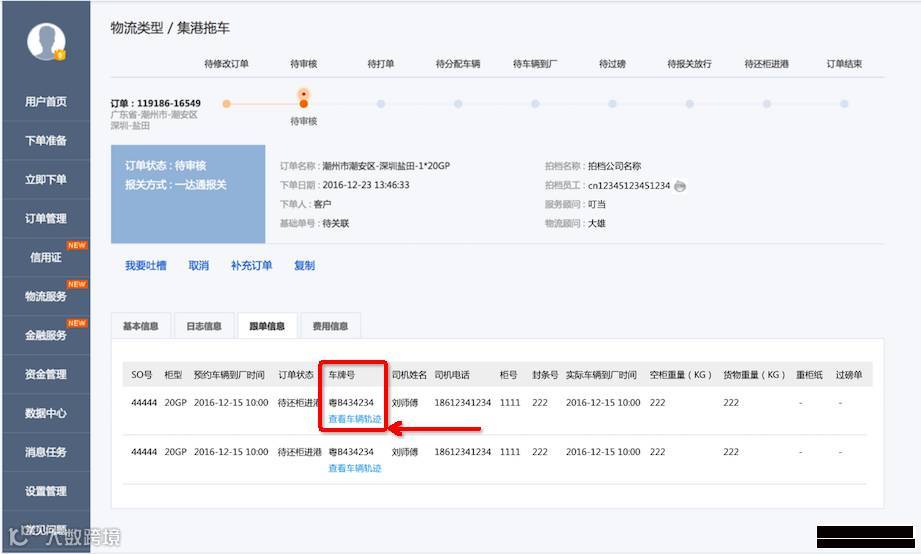The height and width of the screenshot is (554, 921).
Task: Click the 空柜重量 (KG) column header
Action: click(680, 375)
